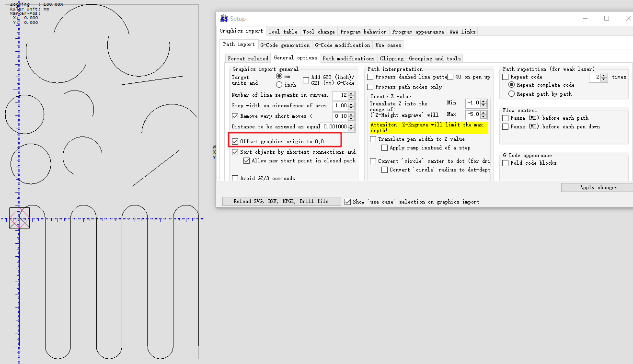Close the Setup dialog window
This screenshot has height=364, width=633.
[x=628, y=18]
